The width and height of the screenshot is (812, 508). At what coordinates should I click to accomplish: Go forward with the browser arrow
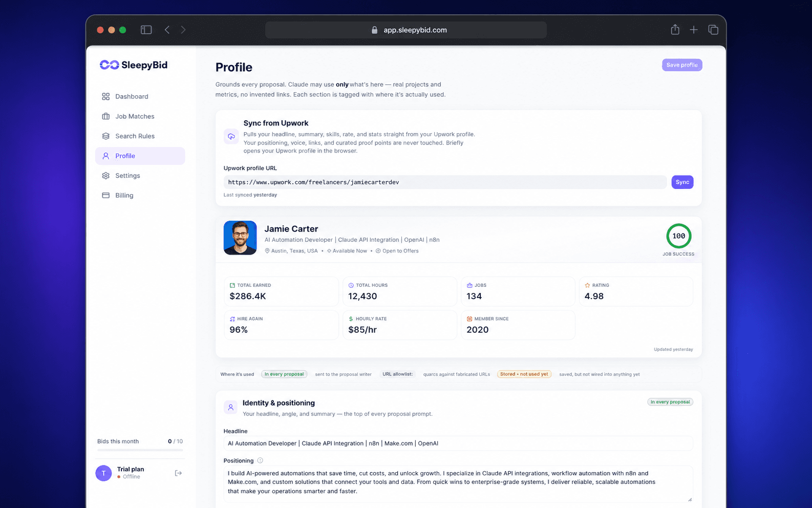(x=183, y=30)
